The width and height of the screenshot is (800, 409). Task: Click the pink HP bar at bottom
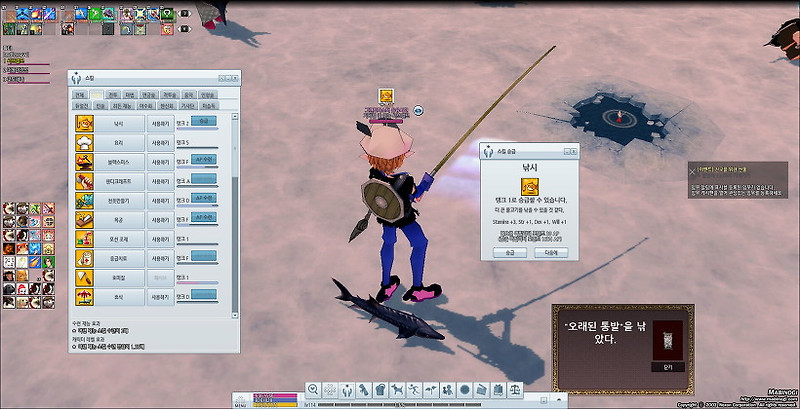tap(275, 395)
